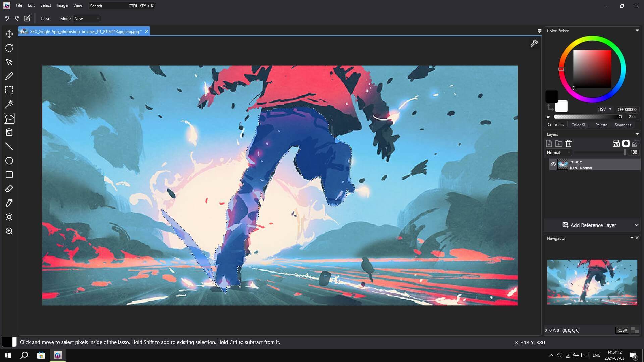This screenshot has width=644, height=362.
Task: Select the Lasso tool in toolbar
Action: click(9, 118)
